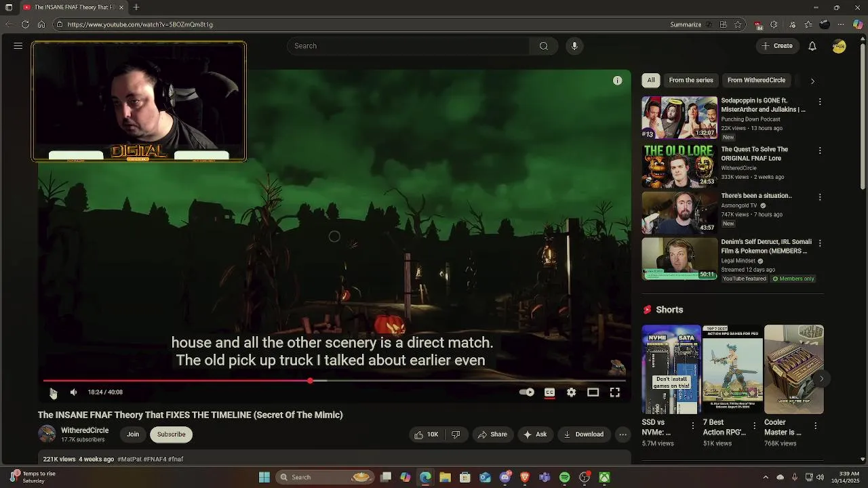The height and width of the screenshot is (488, 868).
Task: Open File Explorer from taskbar
Action: click(445, 477)
